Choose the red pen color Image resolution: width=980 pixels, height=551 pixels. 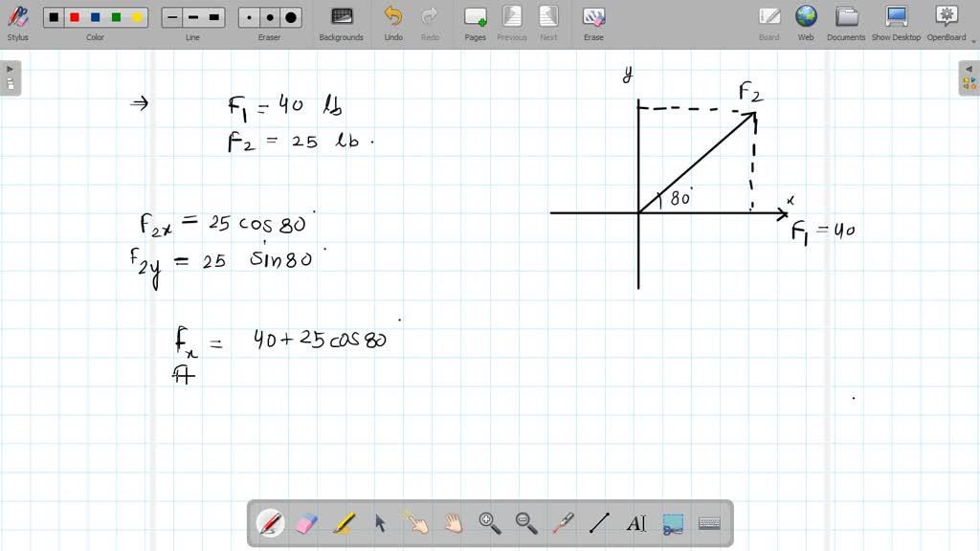(x=74, y=16)
